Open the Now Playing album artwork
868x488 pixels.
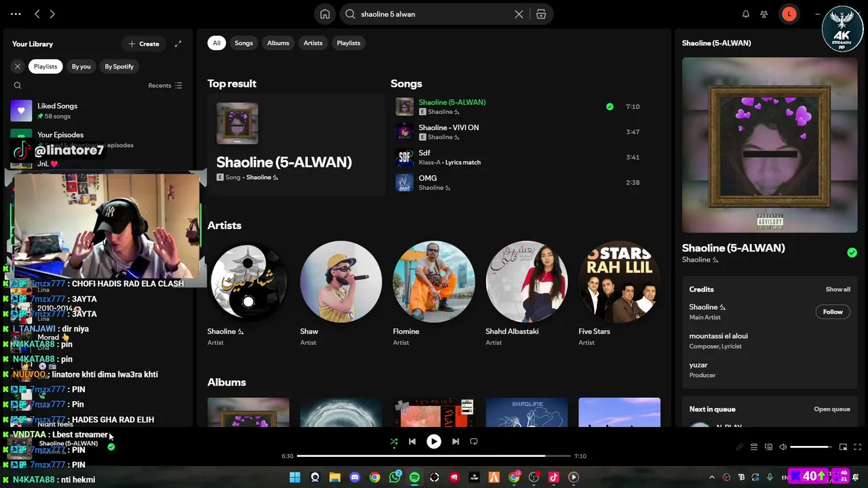point(770,145)
